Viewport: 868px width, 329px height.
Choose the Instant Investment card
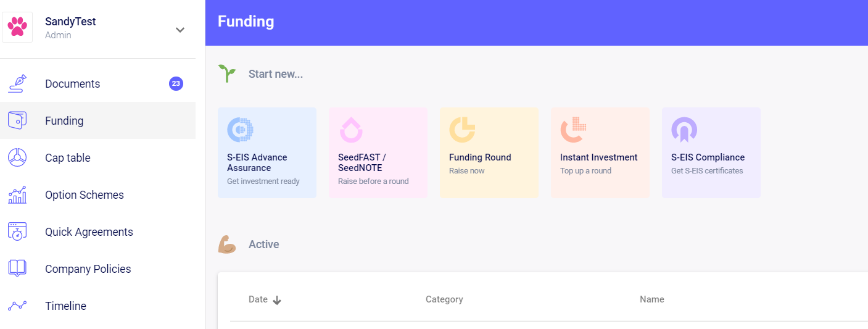click(x=600, y=153)
